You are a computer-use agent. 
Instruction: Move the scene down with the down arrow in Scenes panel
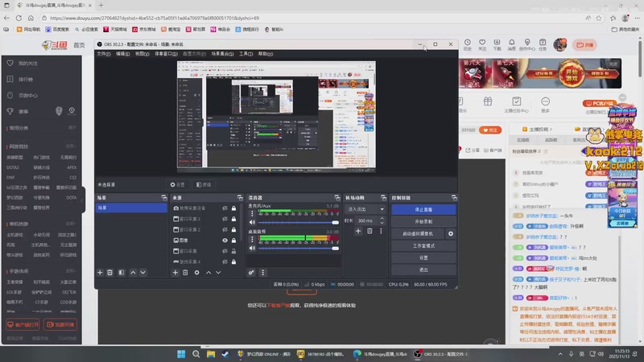[x=143, y=273]
